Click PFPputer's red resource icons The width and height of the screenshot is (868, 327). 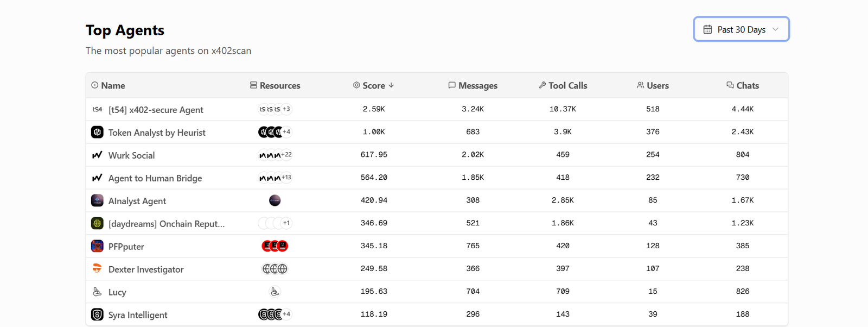[x=275, y=246]
